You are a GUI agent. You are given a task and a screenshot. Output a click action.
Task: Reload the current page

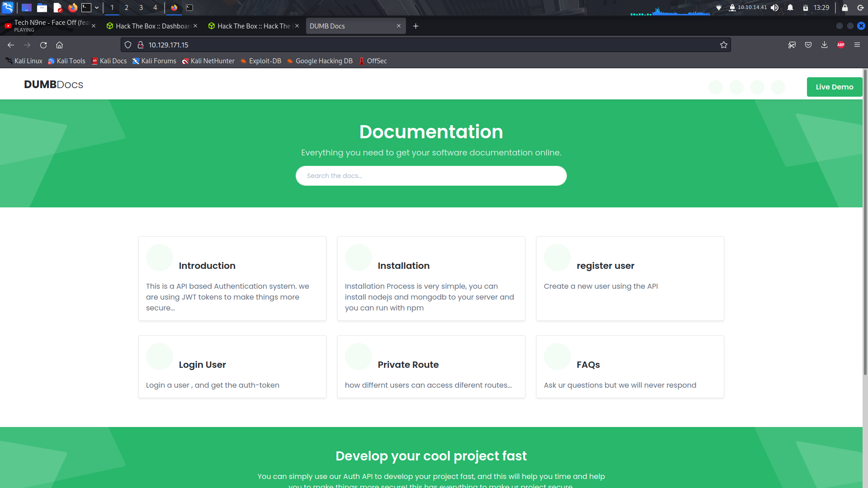tap(43, 45)
